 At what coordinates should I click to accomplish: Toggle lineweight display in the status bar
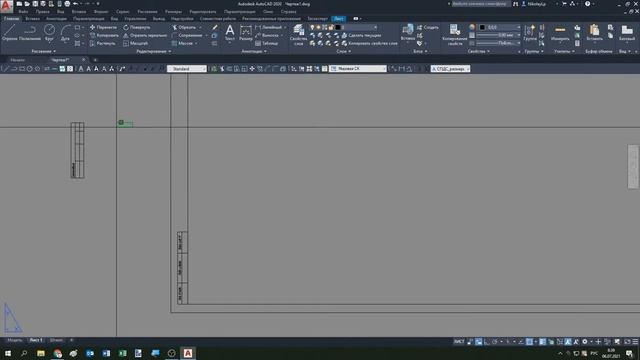click(x=542, y=342)
